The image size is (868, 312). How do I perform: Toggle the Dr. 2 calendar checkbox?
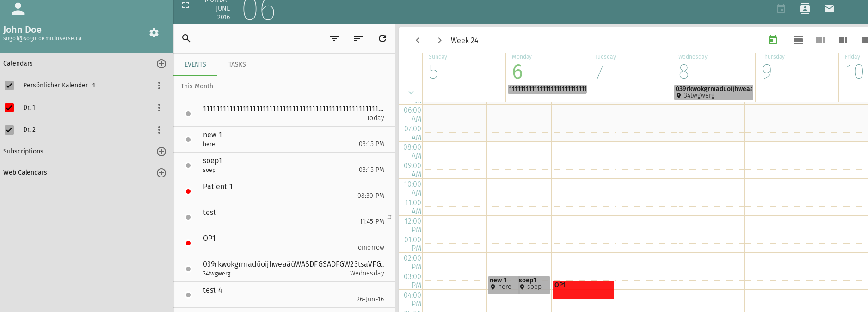(9, 130)
